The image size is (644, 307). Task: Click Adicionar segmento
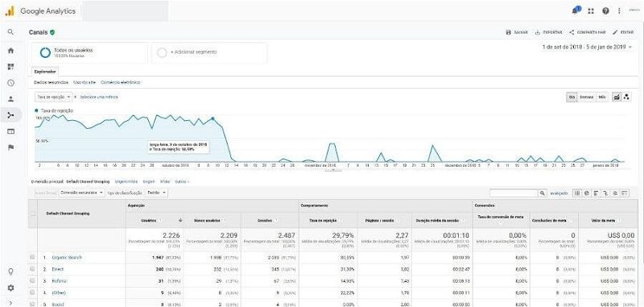(x=209, y=52)
